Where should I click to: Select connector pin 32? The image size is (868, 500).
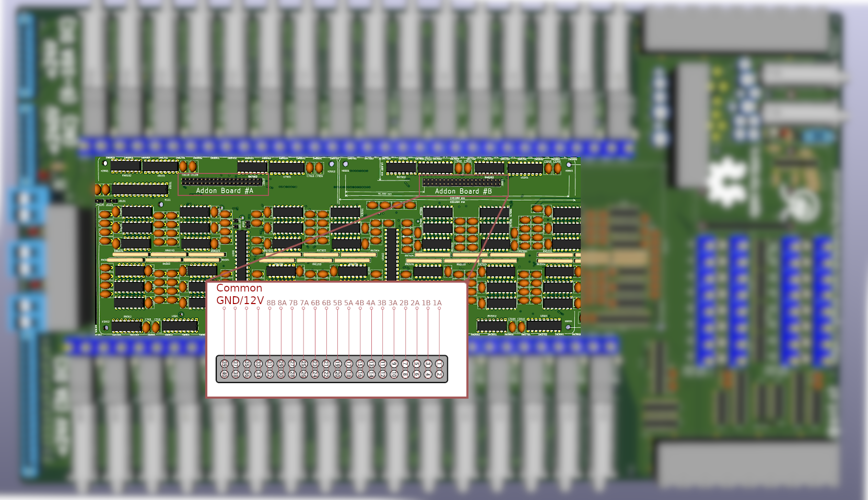coord(269,374)
